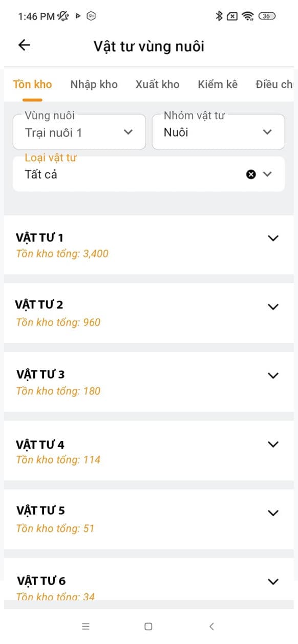Open the Kiểm kê tab
Image resolution: width=298 pixels, height=644 pixels.
click(x=218, y=84)
